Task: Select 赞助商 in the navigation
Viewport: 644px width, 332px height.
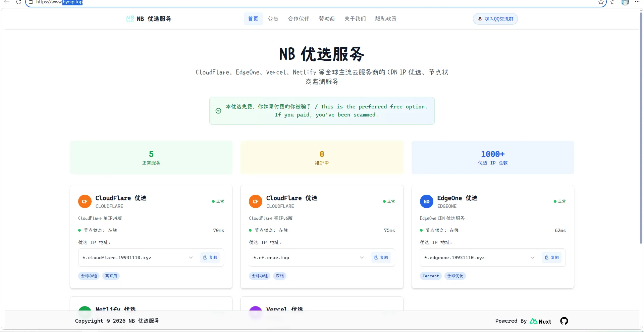Action: (x=327, y=19)
